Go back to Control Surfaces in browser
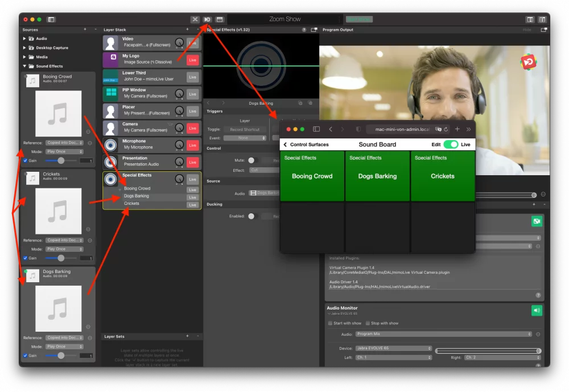The height and width of the screenshot is (392, 569). [306, 145]
